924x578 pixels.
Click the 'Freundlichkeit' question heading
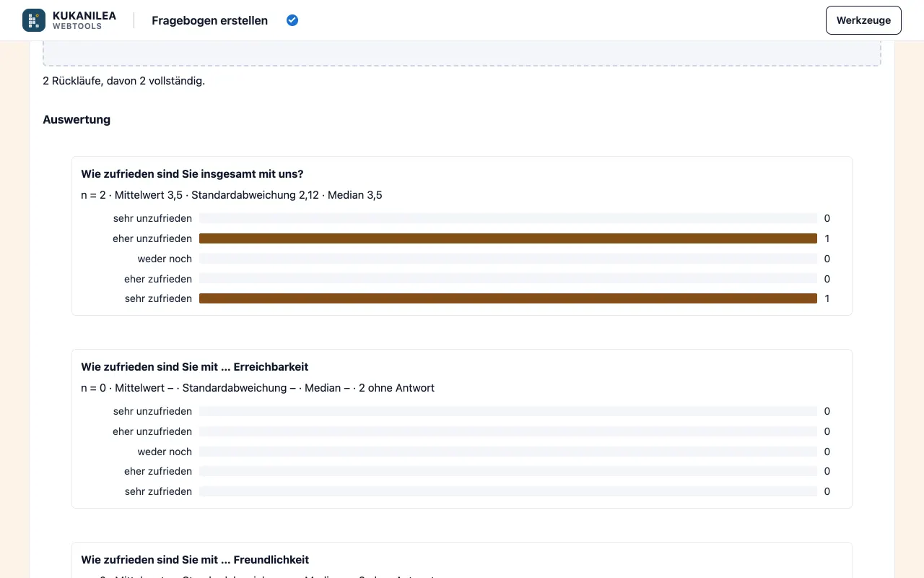(x=195, y=560)
